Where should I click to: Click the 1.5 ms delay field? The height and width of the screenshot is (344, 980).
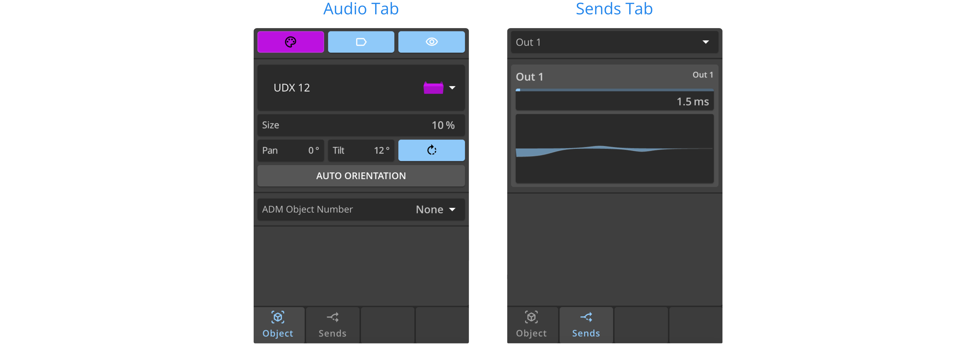[x=614, y=102]
